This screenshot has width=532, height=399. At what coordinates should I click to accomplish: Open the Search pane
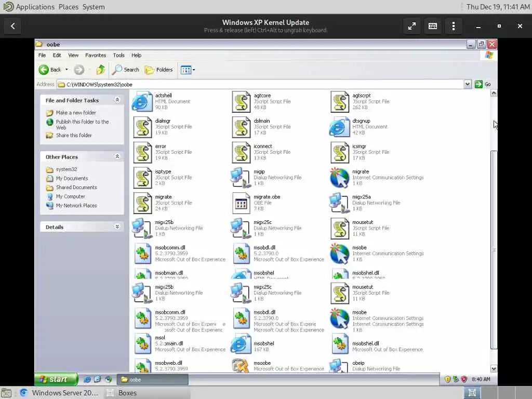(126, 70)
